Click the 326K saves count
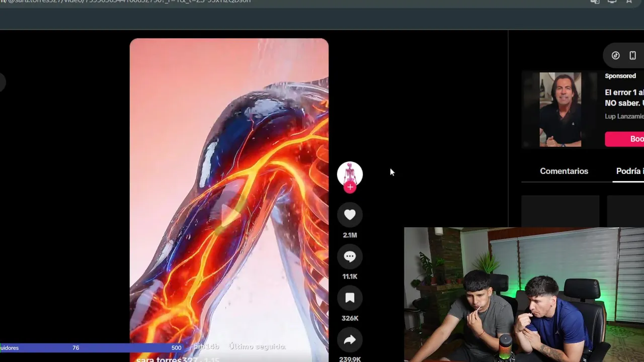644x362 pixels. pos(350,318)
